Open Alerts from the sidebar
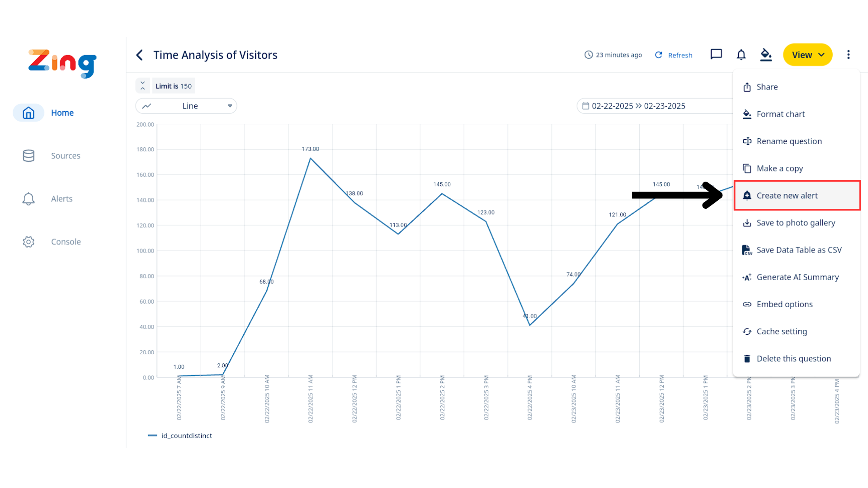 point(61,199)
